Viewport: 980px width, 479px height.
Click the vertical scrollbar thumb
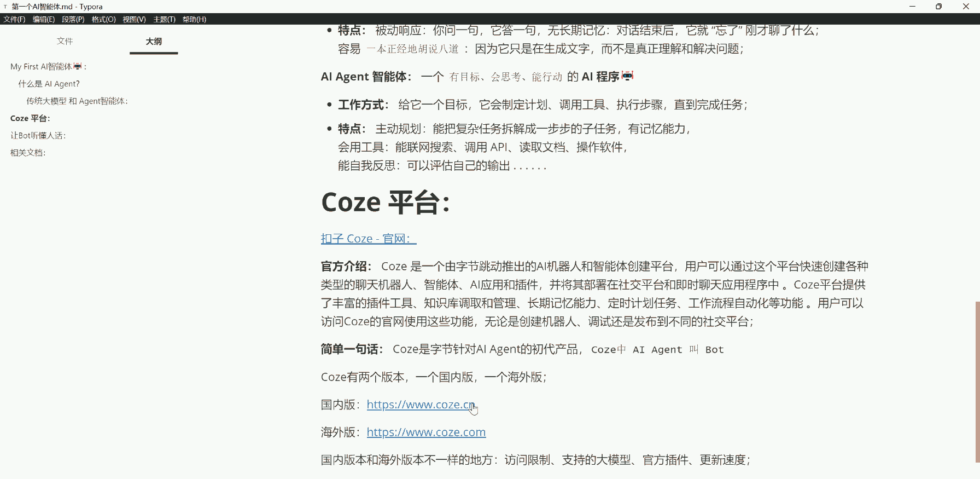pyautogui.click(x=977, y=382)
